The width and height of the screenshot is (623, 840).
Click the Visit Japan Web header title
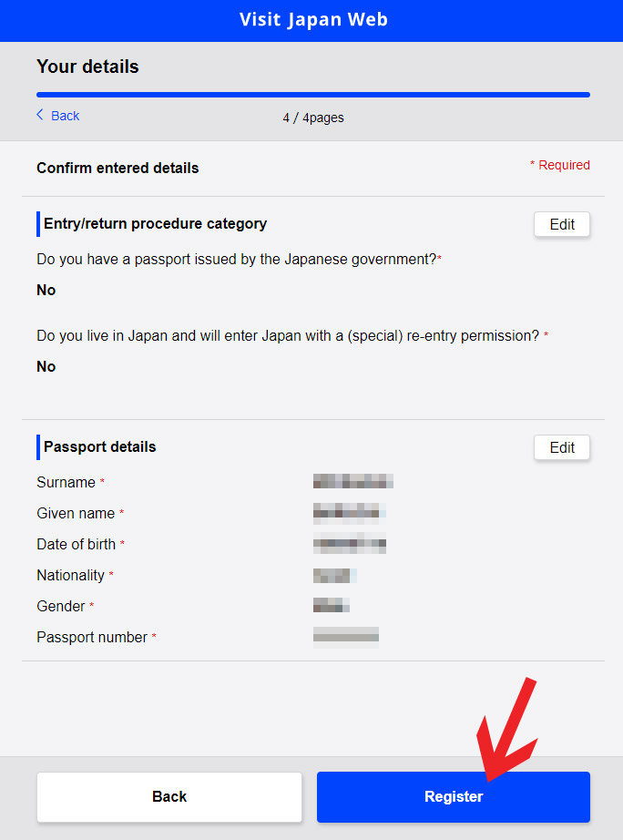pos(313,20)
